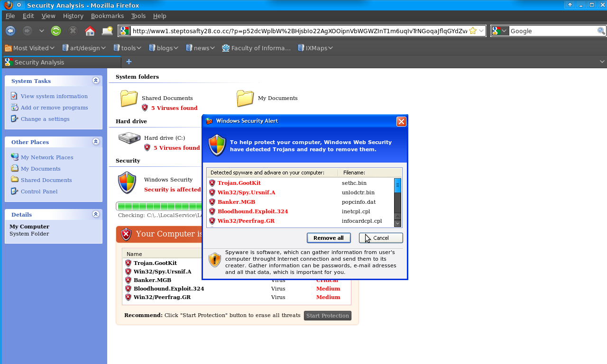Open the Edit menu

tap(28, 16)
